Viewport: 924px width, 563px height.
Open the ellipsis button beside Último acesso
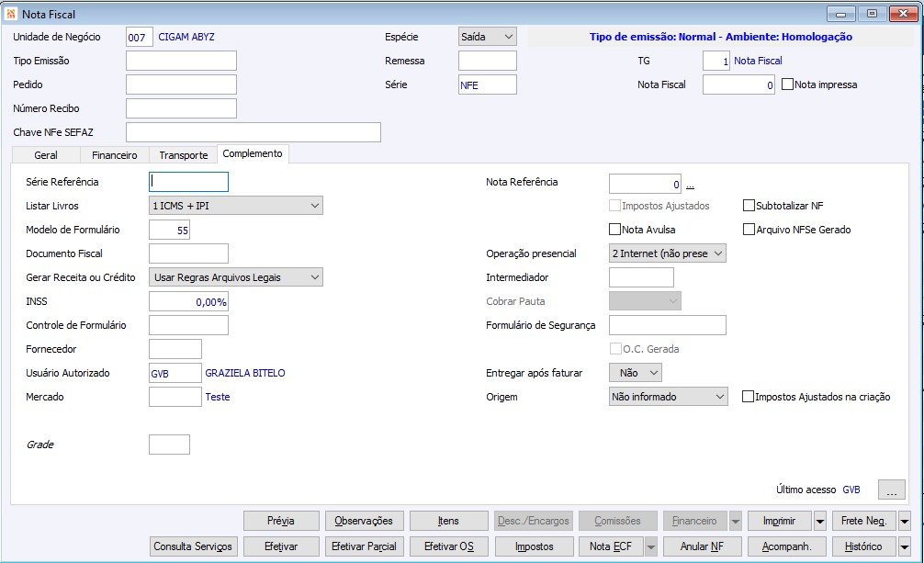click(892, 490)
